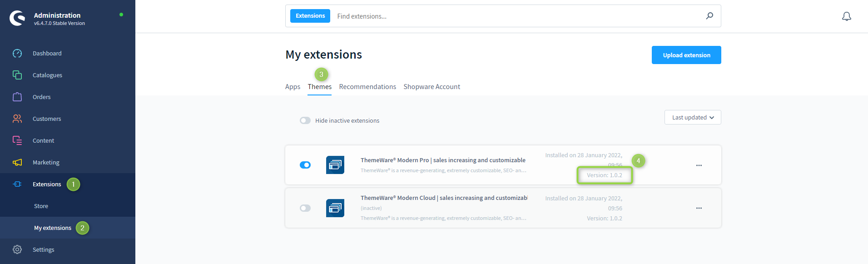Click the green online status dot
Viewport: 868px width, 264px height.
121,15
